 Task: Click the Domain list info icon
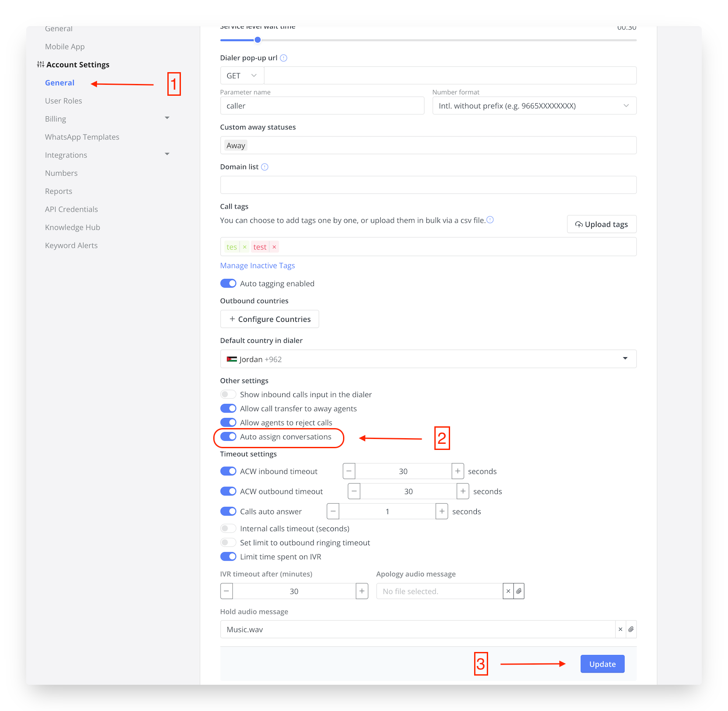tap(264, 167)
